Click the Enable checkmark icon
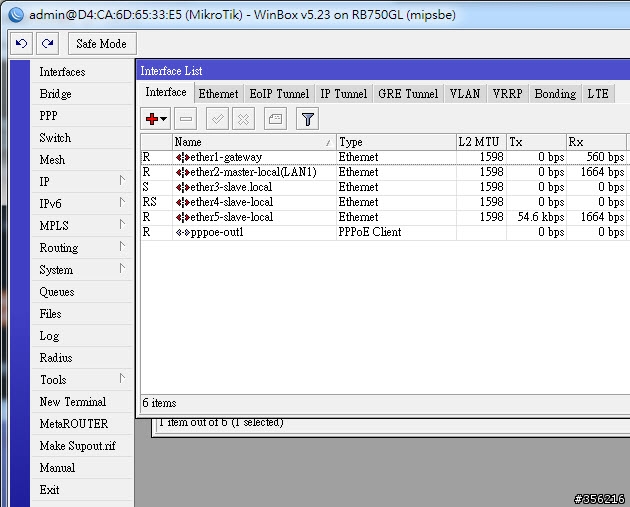This screenshot has width=630, height=507. pyautogui.click(x=217, y=119)
